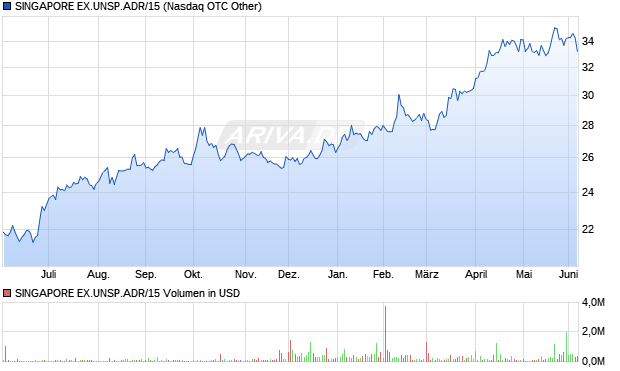The image size is (620, 371).
Task: Click the 'Juli' month label
Action: [x=49, y=274]
